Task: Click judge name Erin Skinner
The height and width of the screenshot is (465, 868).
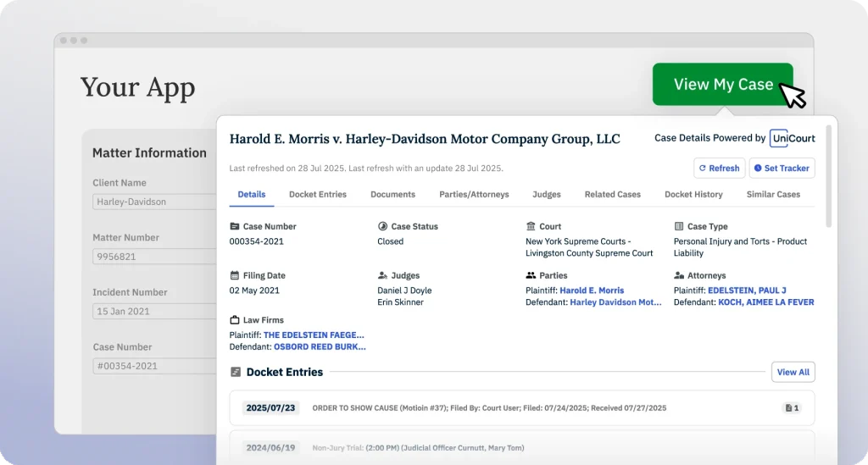Action: [400, 302]
